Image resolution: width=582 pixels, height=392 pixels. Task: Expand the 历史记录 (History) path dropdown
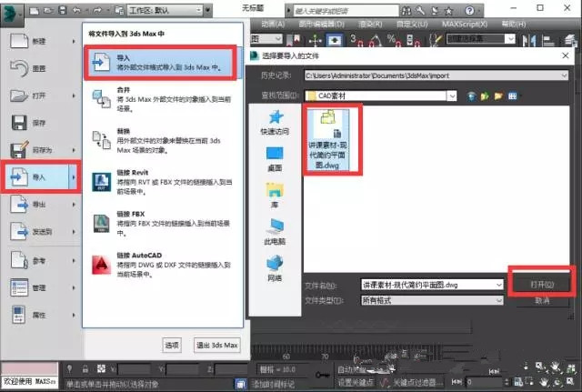[x=564, y=75]
